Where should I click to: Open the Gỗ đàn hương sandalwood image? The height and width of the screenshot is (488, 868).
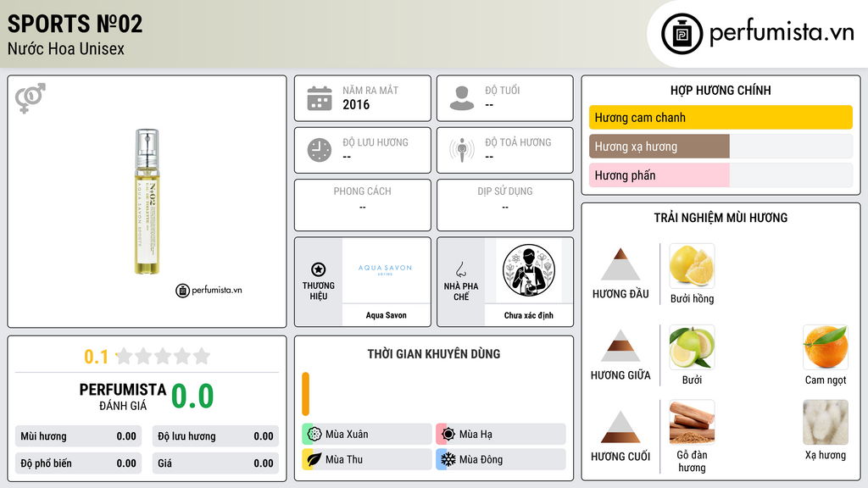click(692, 423)
